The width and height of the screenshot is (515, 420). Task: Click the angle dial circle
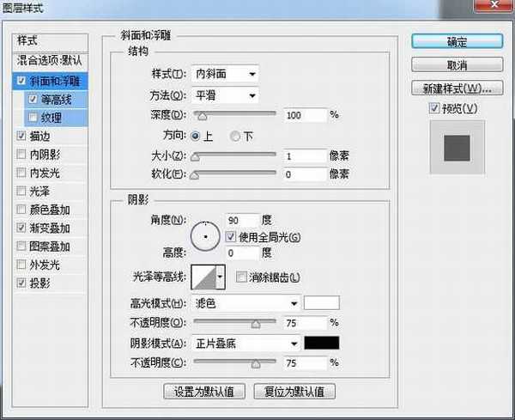click(x=207, y=233)
